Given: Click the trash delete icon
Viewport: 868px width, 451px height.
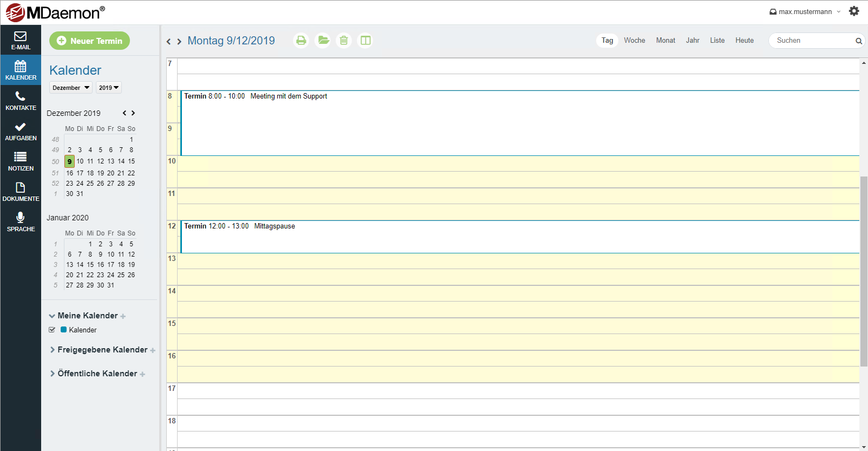Looking at the screenshot, I should (344, 41).
